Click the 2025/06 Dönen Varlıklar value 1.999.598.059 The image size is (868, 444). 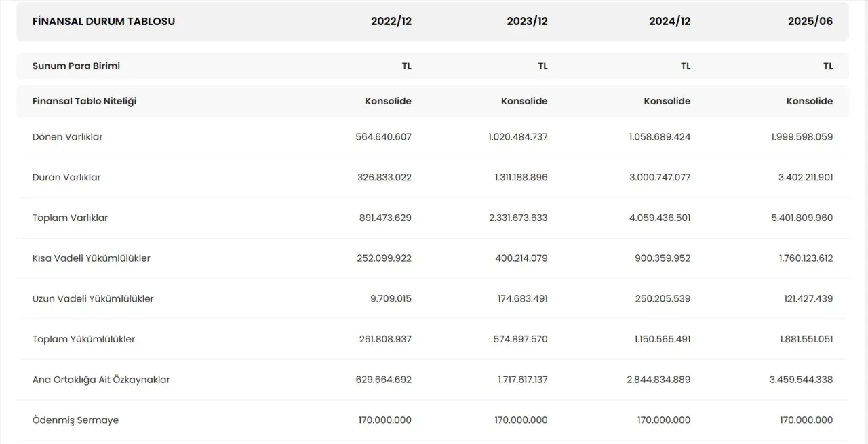click(802, 136)
